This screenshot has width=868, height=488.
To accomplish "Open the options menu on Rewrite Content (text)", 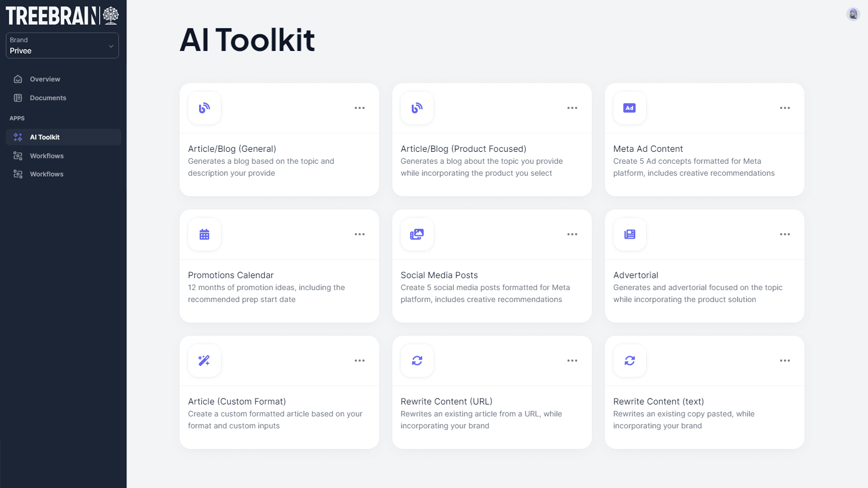I will 784,360.
